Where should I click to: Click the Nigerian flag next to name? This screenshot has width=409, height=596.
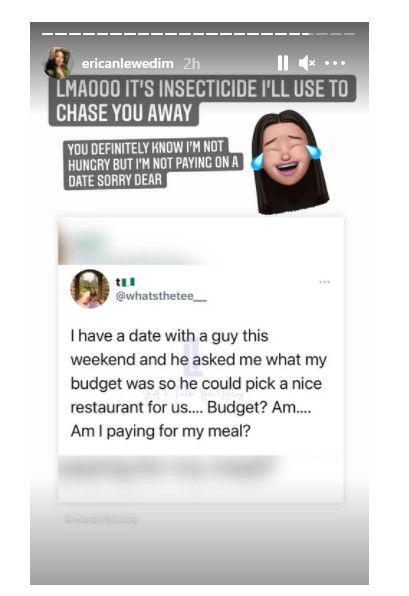tap(130, 282)
